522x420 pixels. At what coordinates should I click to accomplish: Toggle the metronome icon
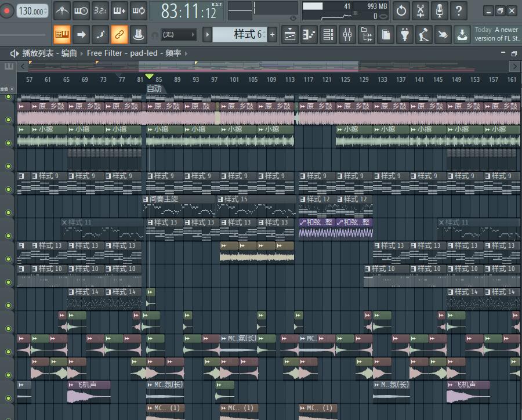(x=62, y=10)
